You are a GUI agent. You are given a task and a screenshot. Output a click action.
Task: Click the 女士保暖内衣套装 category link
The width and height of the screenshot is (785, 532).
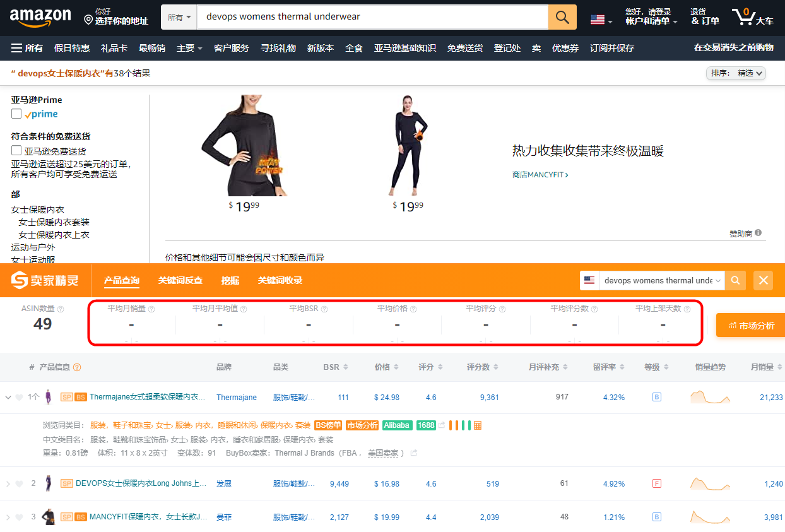[x=54, y=222]
